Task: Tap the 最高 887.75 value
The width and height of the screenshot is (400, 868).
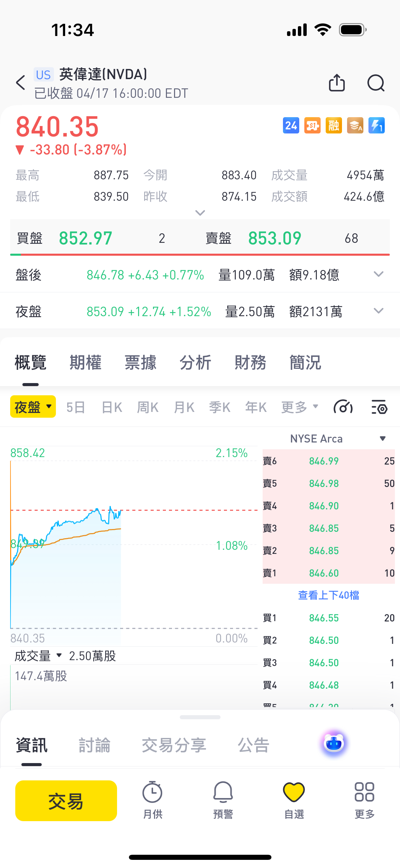Action: [111, 175]
